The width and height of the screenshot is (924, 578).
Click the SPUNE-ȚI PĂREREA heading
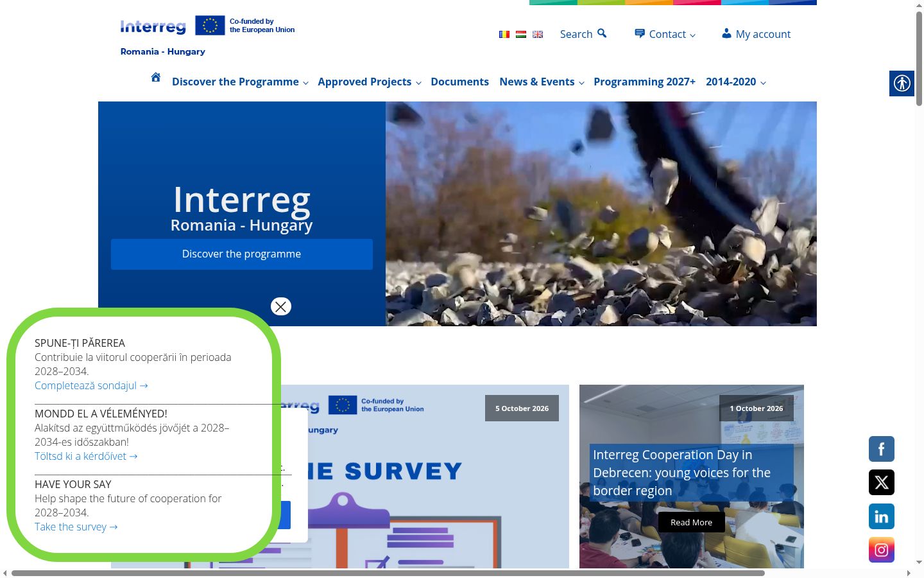(80, 343)
